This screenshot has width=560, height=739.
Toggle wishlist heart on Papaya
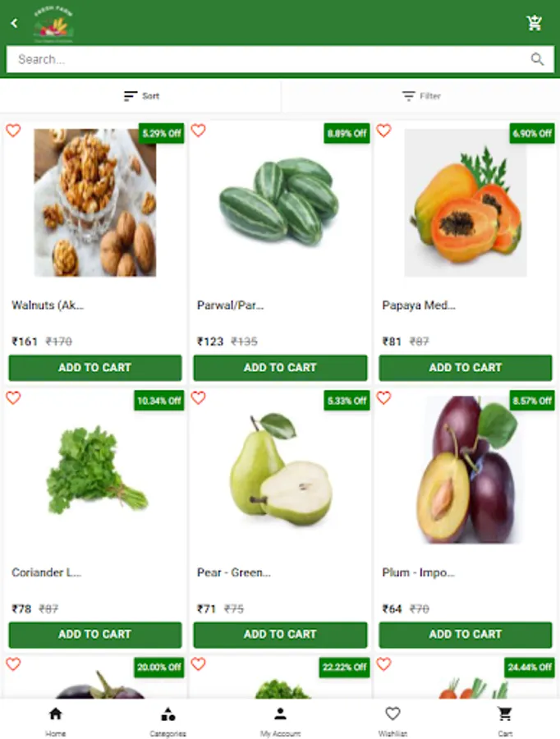coord(383,130)
